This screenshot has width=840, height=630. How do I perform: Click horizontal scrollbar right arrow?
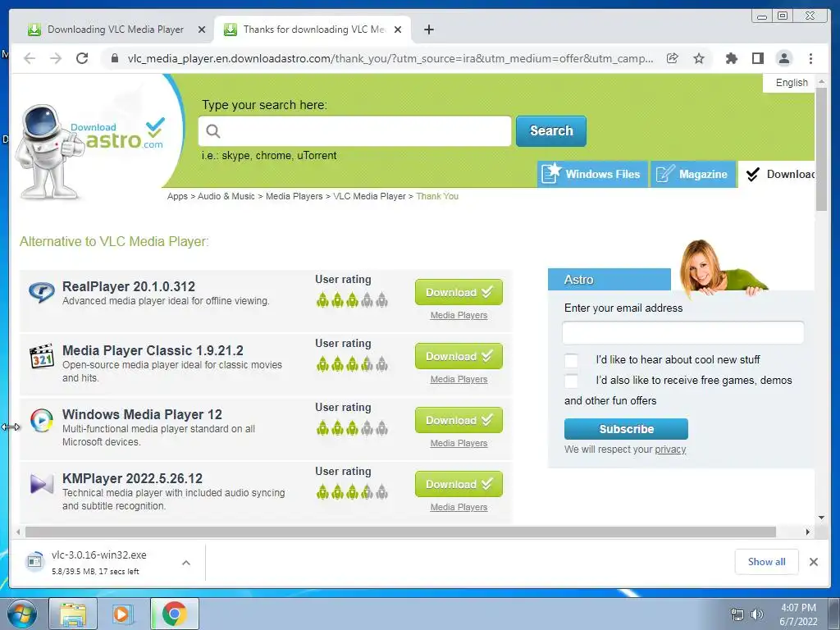(x=808, y=532)
